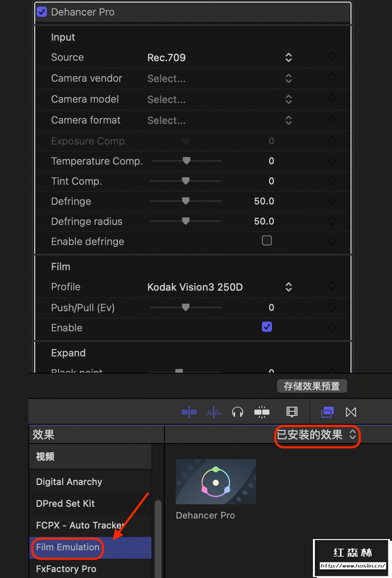This screenshot has height=578, width=392.
Task: Add keyframe diamond for Camera model
Action: 331,98
